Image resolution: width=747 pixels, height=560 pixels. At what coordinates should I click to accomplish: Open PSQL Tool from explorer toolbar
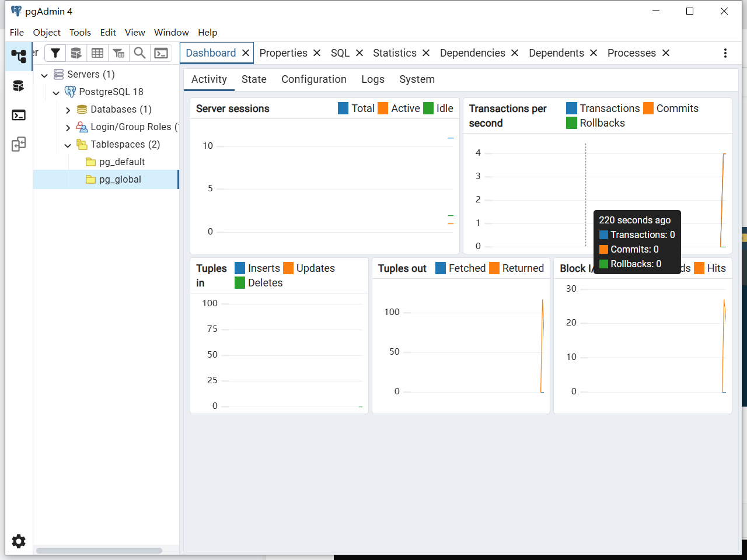161,53
